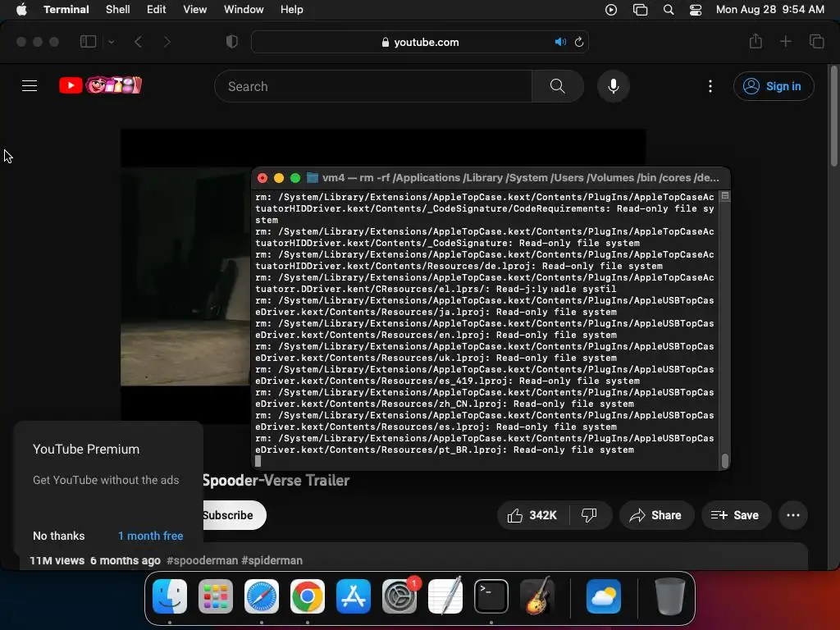The height and width of the screenshot is (630, 840).
Task: Click the Now Playing menu bar icon
Action: point(610,10)
